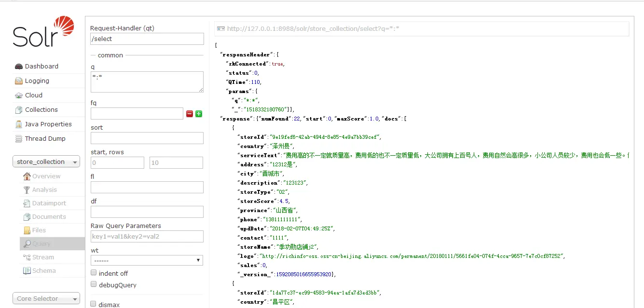Click the "storeType":"02" line
This screenshot has width=644, height=308.
pos(263,192)
